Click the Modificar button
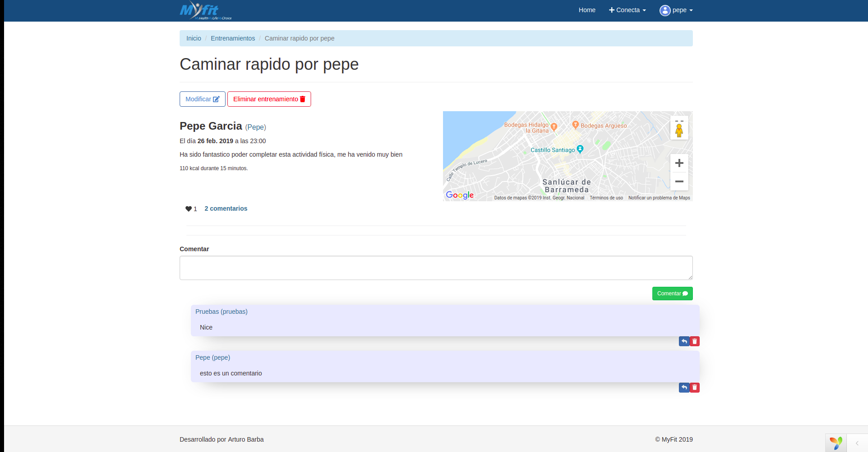The width and height of the screenshot is (868, 452). tap(203, 99)
